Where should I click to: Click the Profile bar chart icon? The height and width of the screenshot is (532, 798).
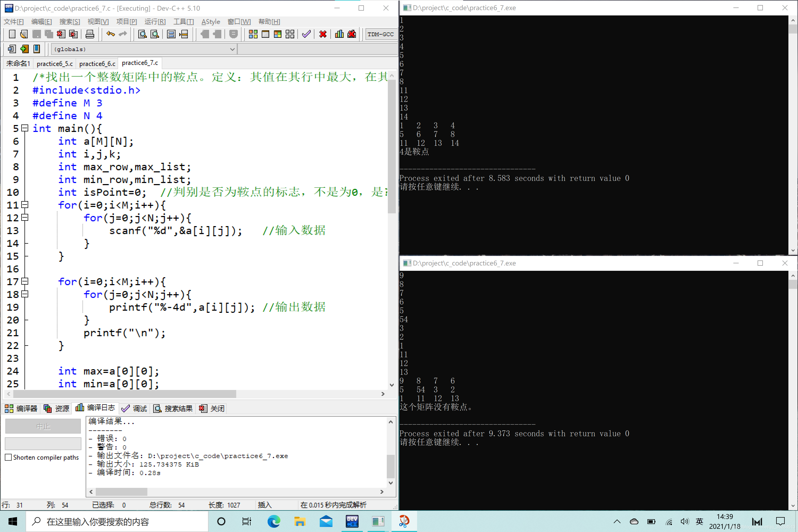[x=339, y=34]
